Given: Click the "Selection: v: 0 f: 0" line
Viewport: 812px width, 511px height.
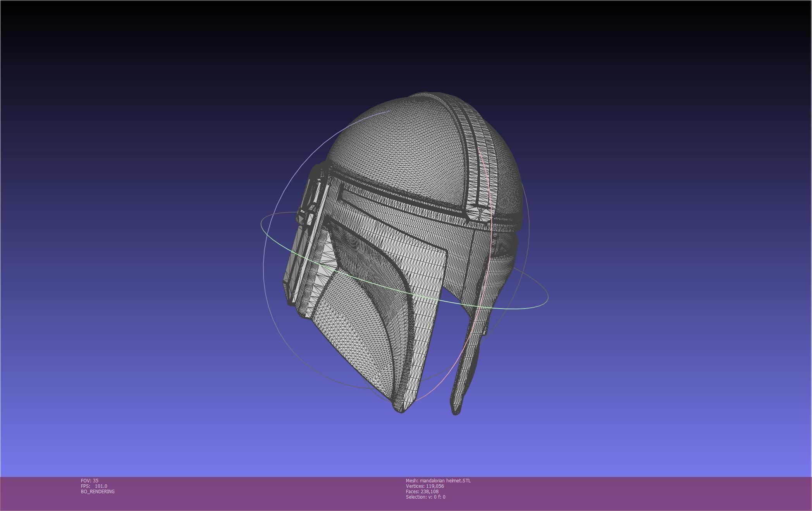Looking at the screenshot, I should click(x=426, y=497).
